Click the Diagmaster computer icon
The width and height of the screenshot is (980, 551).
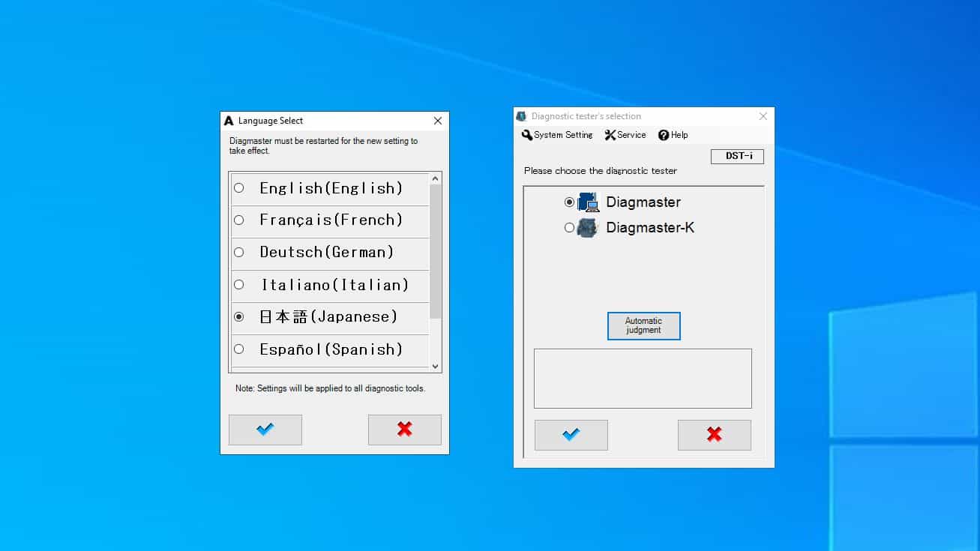pyautogui.click(x=589, y=202)
